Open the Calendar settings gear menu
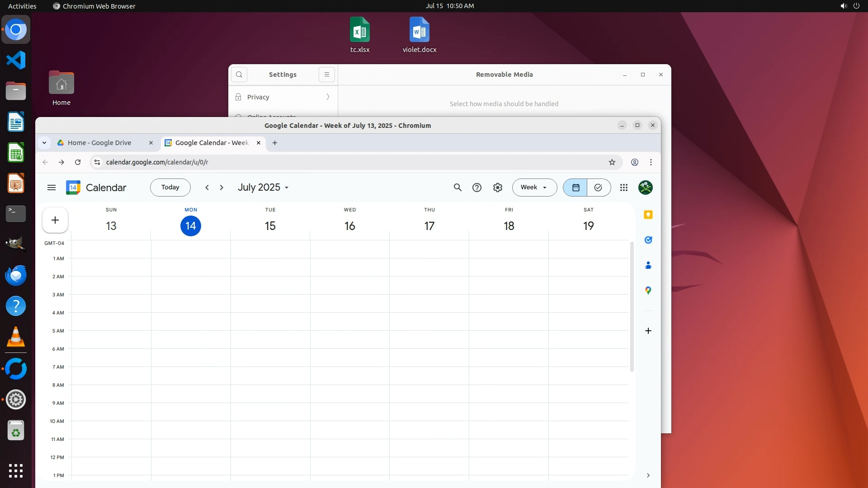The height and width of the screenshot is (488, 868). [498, 188]
